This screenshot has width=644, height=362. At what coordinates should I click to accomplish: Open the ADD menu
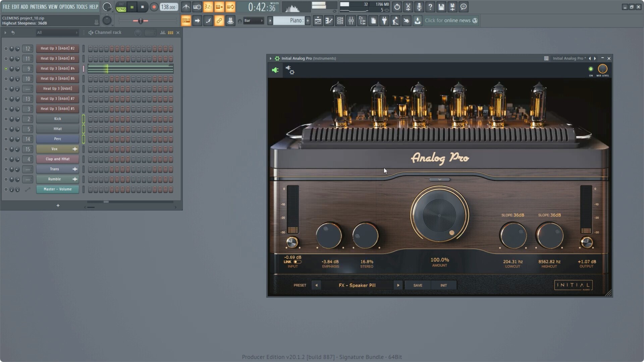click(24, 7)
